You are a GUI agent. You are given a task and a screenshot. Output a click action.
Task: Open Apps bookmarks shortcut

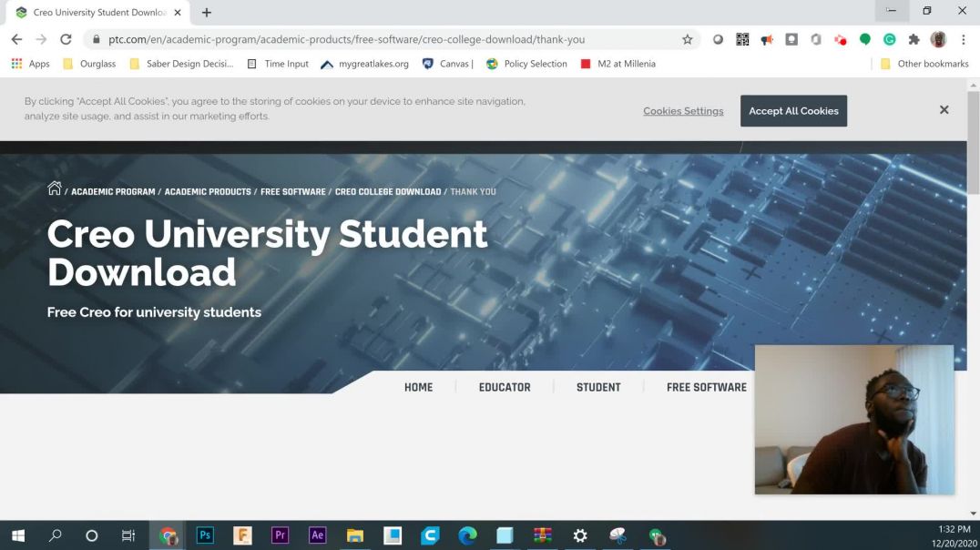[31, 64]
